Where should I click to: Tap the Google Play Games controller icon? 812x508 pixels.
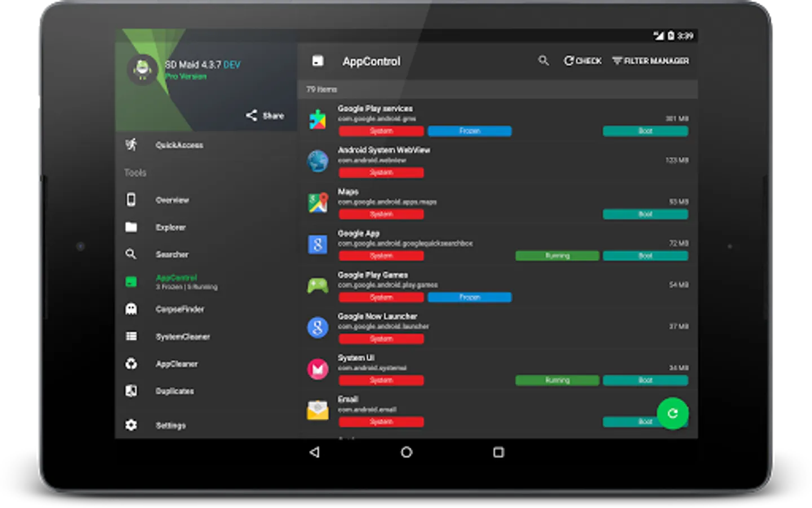point(317,286)
